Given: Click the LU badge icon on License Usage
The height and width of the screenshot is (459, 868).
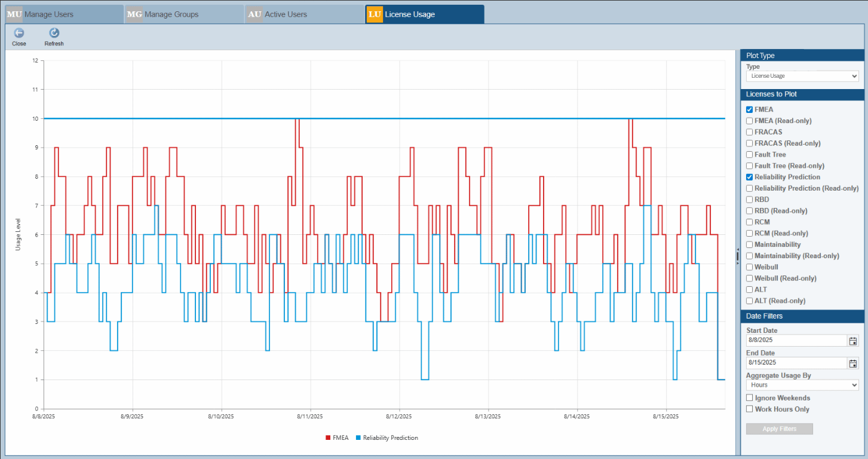Looking at the screenshot, I should click(x=375, y=14).
